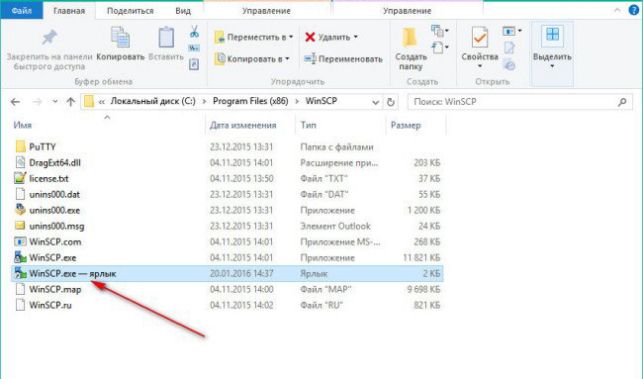The image size is (643, 379).
Task: Select the WinSCP.com file
Action: pos(55,242)
